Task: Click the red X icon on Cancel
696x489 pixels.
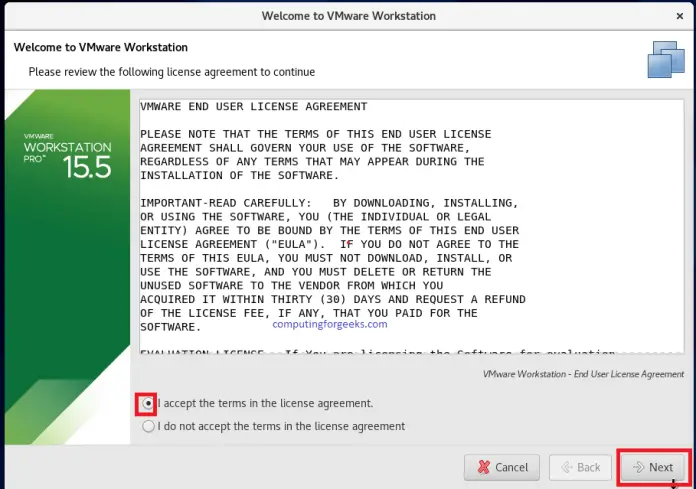Action: (483, 467)
